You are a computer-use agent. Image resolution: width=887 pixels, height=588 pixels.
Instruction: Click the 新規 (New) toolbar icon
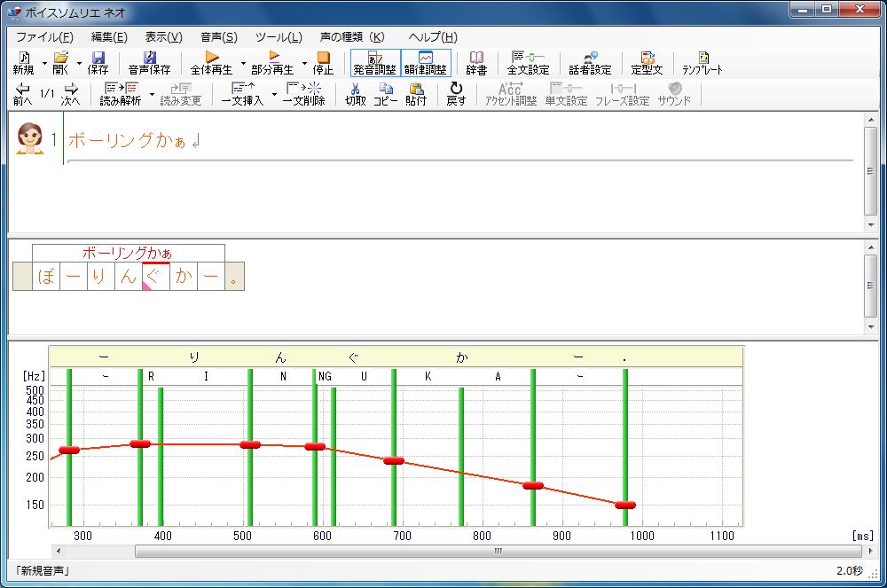[23, 63]
